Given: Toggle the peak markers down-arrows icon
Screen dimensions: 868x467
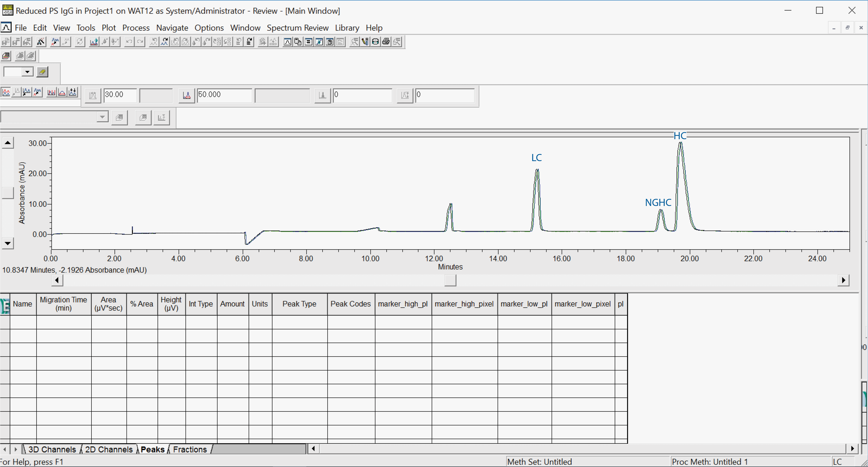Looking at the screenshot, I should [73, 92].
